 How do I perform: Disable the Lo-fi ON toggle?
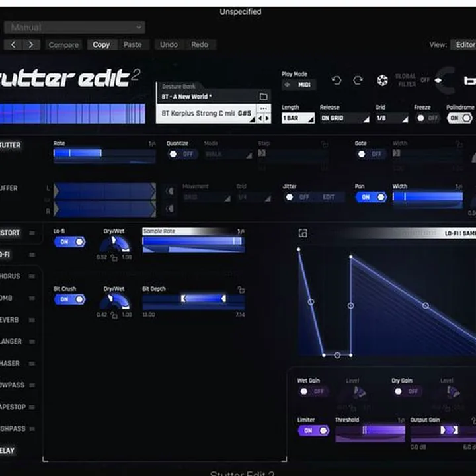click(x=70, y=242)
